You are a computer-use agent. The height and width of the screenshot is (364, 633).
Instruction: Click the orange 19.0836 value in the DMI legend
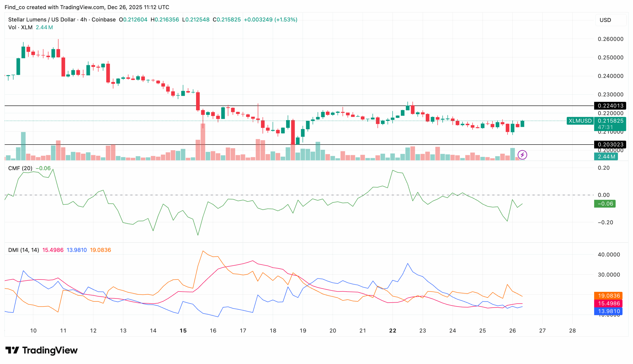(100, 250)
